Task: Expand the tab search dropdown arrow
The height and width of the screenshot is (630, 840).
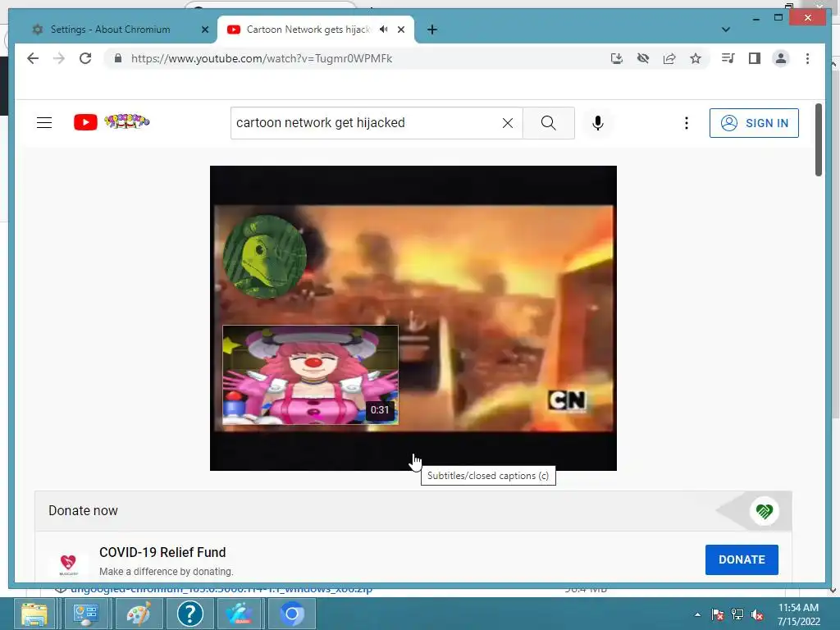Action: [726, 30]
